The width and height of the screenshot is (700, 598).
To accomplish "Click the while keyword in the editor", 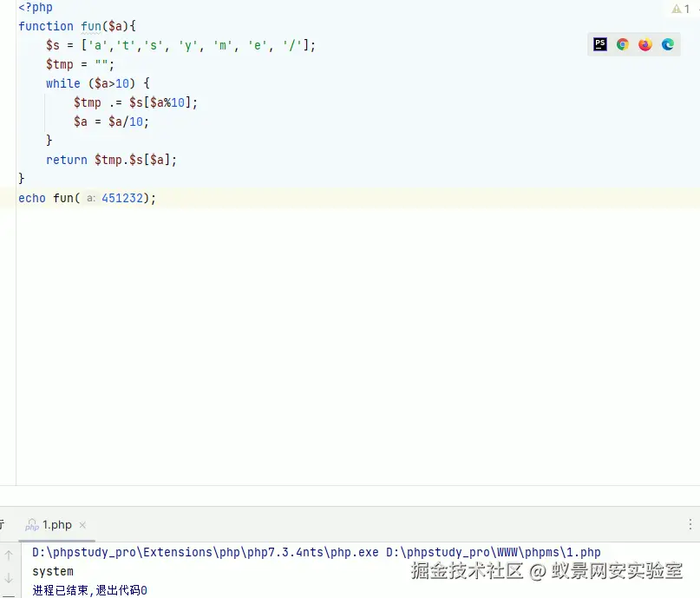I will pos(62,83).
